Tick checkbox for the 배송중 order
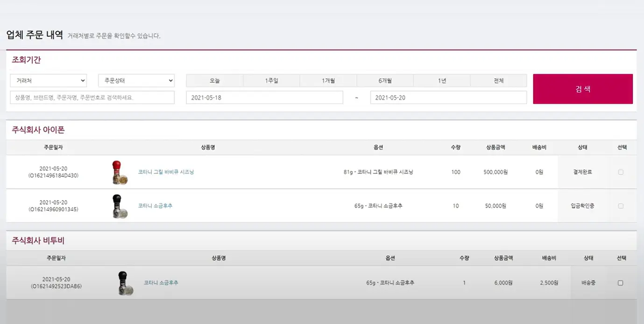The width and height of the screenshot is (644, 324). (x=620, y=283)
